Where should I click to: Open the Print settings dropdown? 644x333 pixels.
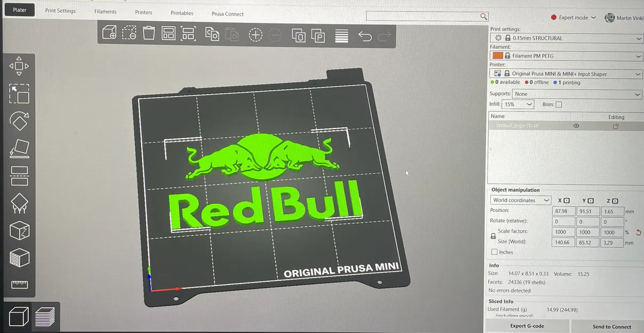566,38
